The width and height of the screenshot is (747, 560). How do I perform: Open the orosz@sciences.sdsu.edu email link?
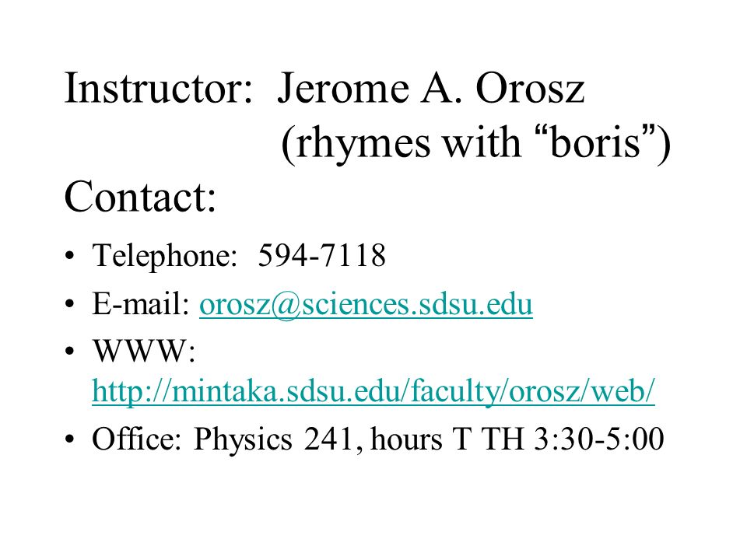(x=366, y=304)
